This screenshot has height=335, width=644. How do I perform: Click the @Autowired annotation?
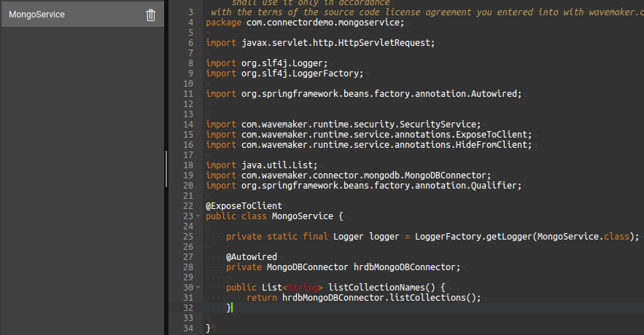(251, 257)
